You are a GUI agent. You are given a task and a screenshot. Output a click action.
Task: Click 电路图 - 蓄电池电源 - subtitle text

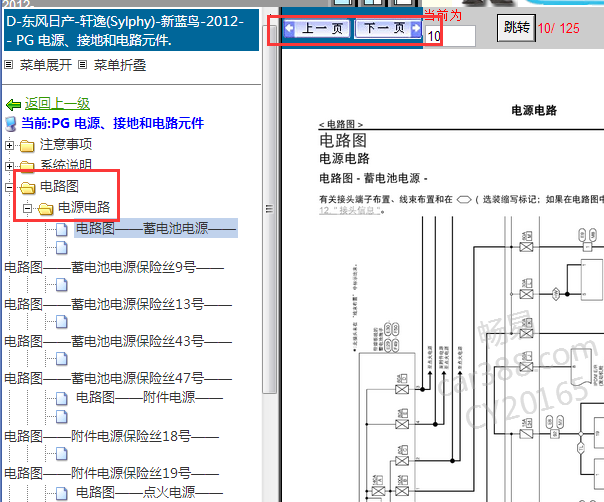373,178
